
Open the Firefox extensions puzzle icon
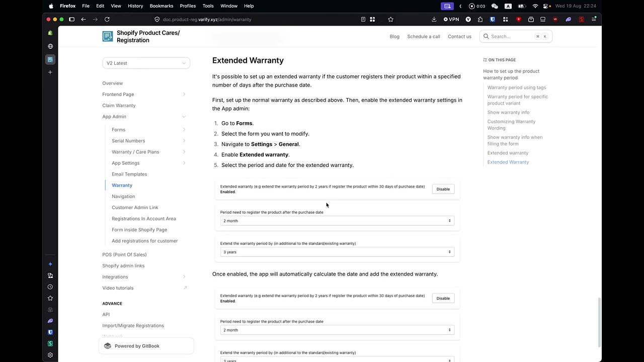[480, 19]
